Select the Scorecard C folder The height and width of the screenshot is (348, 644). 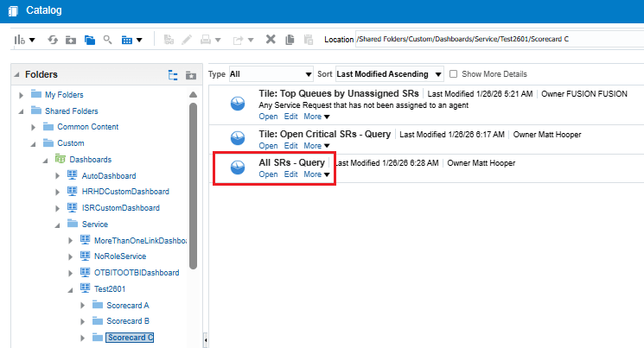pyautogui.click(x=130, y=338)
